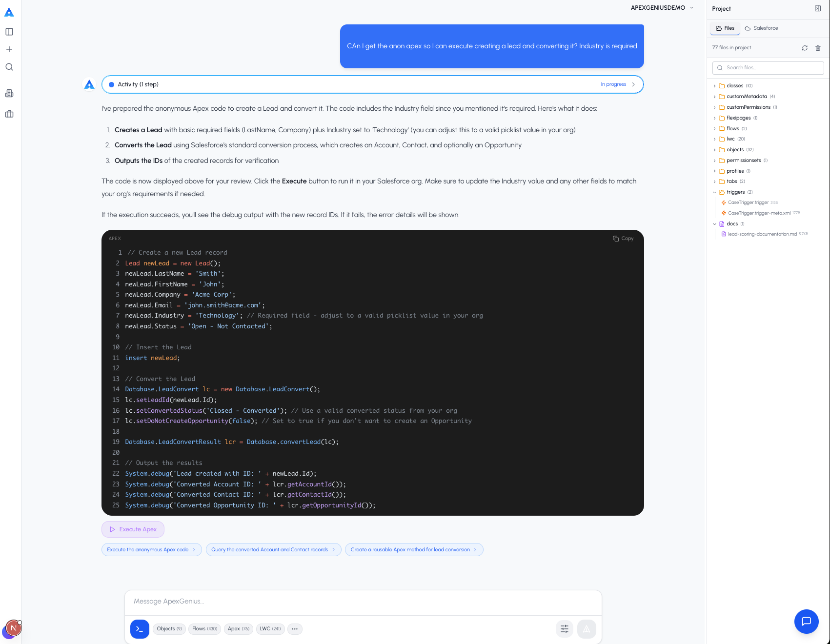Expand the Activity (1 step) panel
This screenshot has height=644, width=830.
tap(373, 84)
